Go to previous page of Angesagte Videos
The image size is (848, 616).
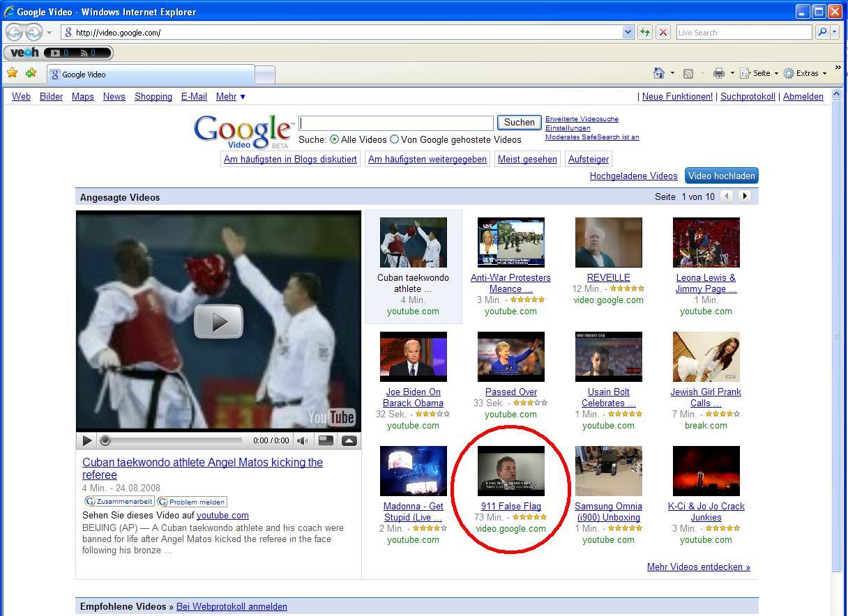click(x=727, y=196)
